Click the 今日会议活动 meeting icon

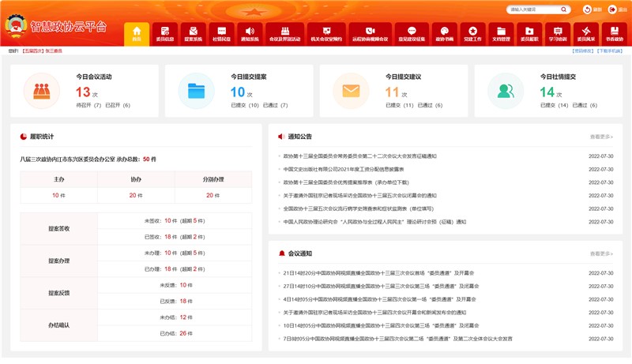pos(42,91)
